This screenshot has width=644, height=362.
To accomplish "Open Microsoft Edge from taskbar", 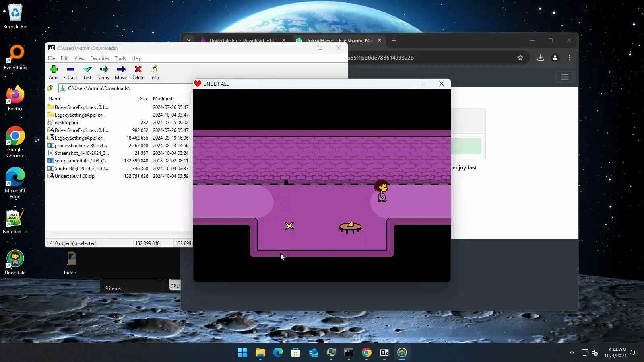I will pyautogui.click(x=278, y=353).
